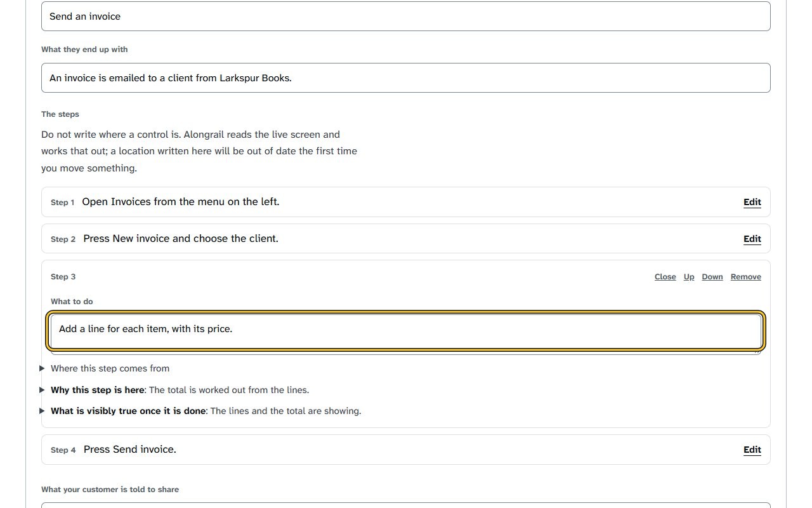Click the text 'Press Send invoice.'
The width and height of the screenshot is (812, 508).
(x=130, y=449)
